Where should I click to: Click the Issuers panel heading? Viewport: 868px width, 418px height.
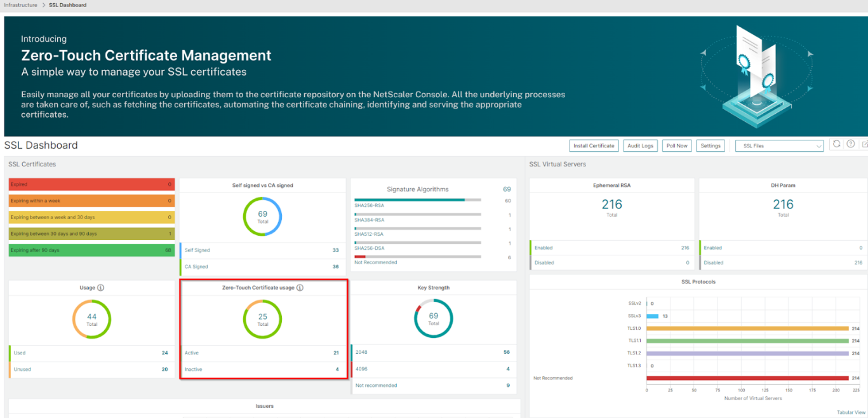point(264,406)
